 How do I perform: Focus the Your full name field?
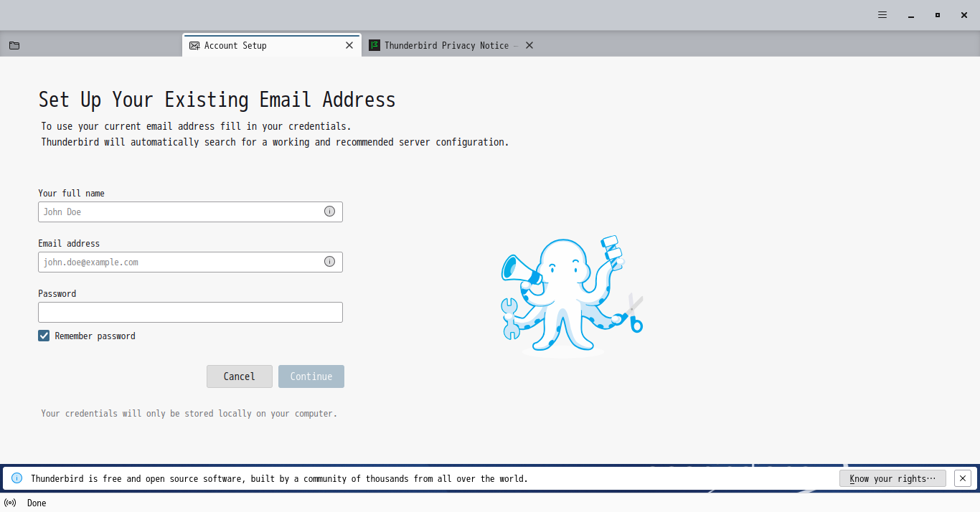click(190, 212)
